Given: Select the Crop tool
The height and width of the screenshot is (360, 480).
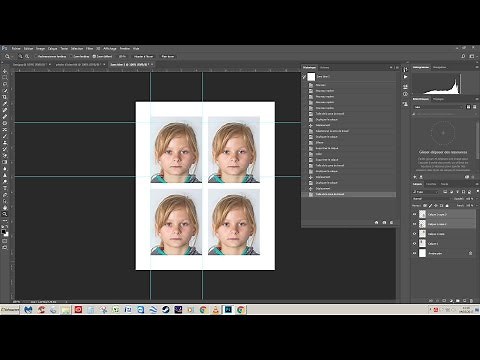Looking at the screenshot, I should [x=5, y=97].
